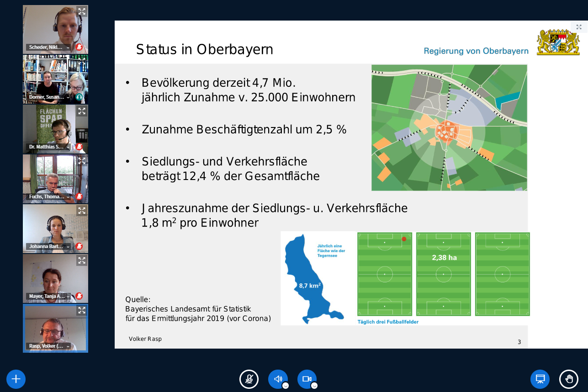Click "Regierung von Oberbayern" header text
Screen dimensions: 588x392
[x=476, y=51]
